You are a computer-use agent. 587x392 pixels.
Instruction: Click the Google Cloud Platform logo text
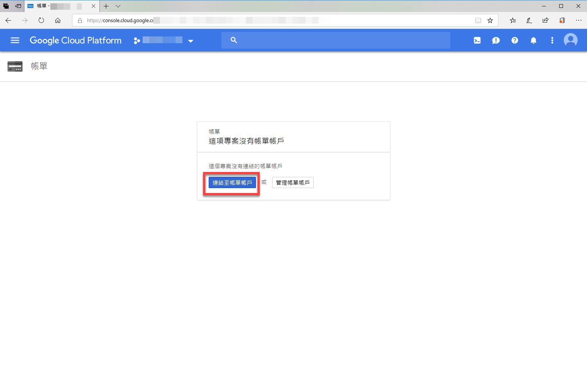pyautogui.click(x=75, y=40)
